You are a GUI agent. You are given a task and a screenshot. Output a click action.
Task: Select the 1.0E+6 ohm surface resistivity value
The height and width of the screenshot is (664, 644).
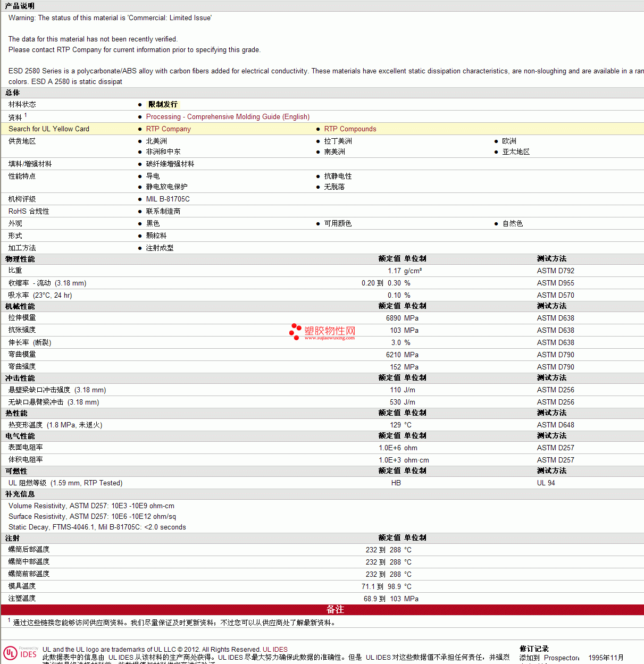[x=398, y=448]
